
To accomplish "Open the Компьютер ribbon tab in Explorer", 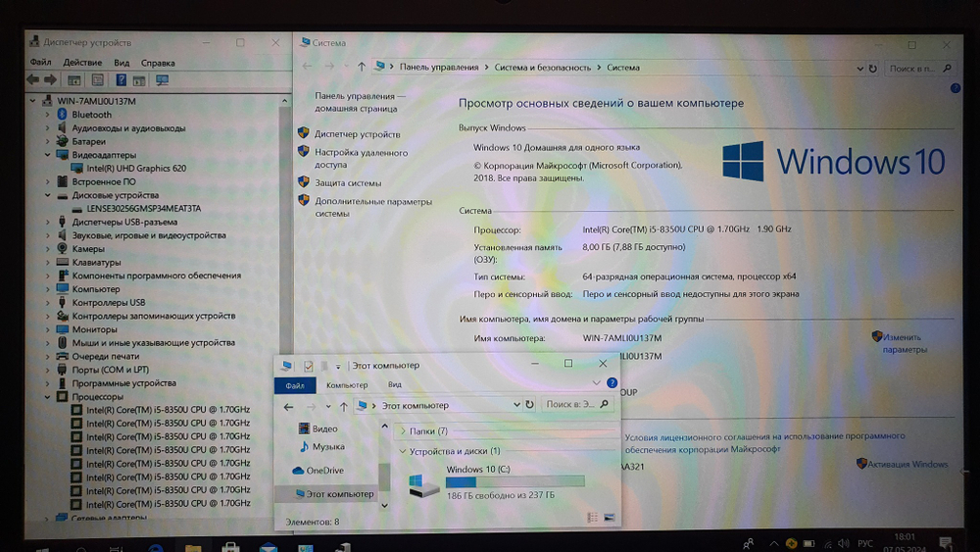I will point(347,385).
